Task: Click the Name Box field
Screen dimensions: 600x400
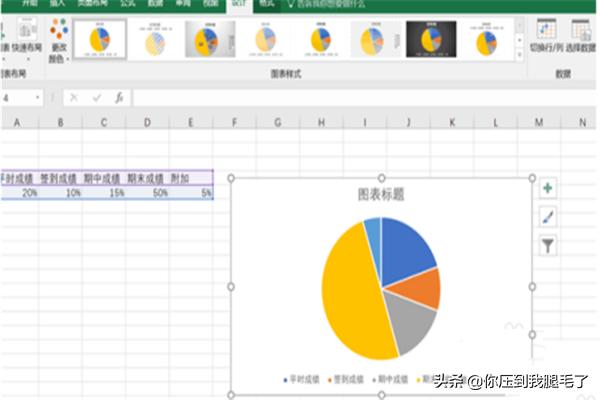Action: (x=17, y=98)
